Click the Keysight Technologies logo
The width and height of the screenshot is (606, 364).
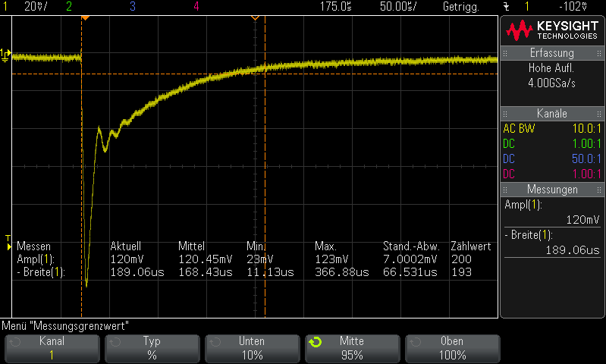(552, 30)
